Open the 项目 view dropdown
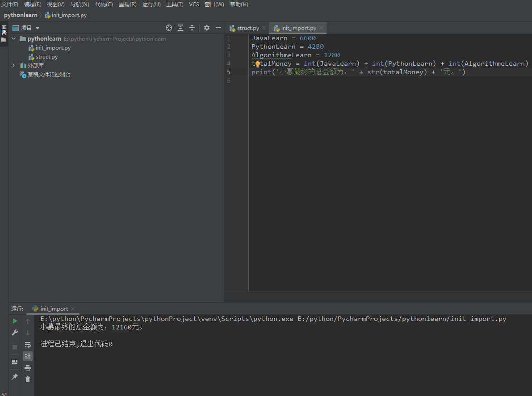This screenshot has height=396, width=532. pos(38,28)
